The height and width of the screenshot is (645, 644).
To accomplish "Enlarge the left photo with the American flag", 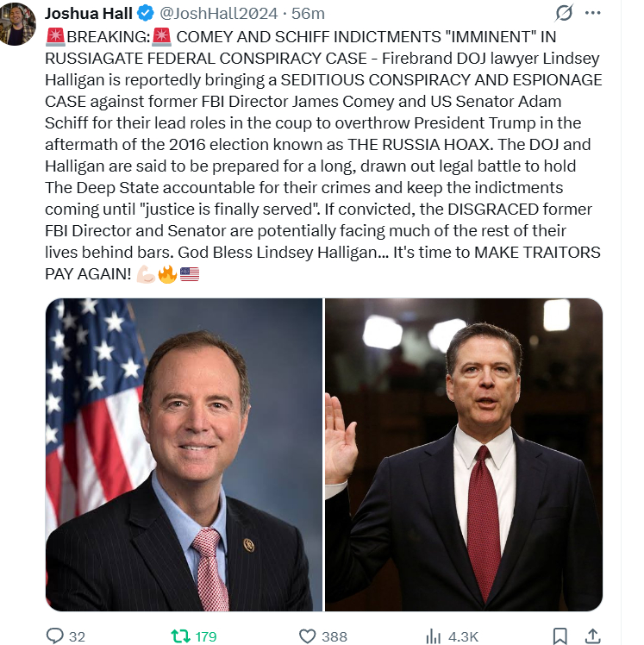I will [x=184, y=454].
